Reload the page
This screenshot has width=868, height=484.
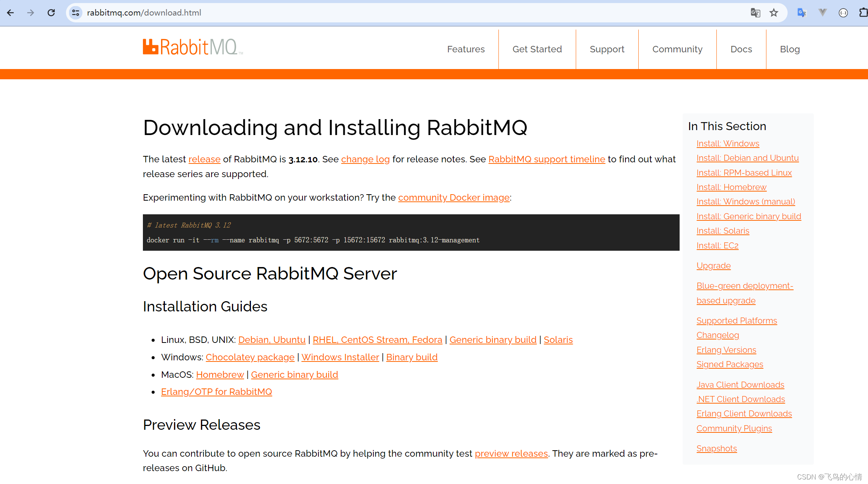[x=52, y=13]
